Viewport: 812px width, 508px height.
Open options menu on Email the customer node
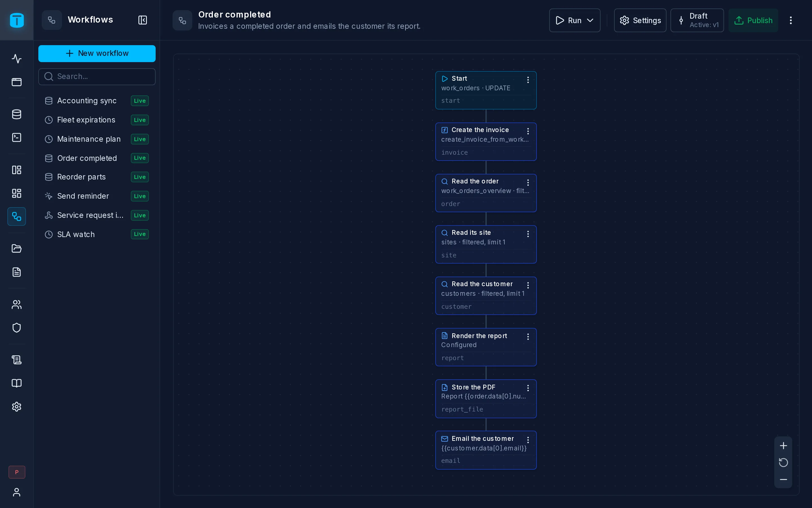click(x=528, y=440)
